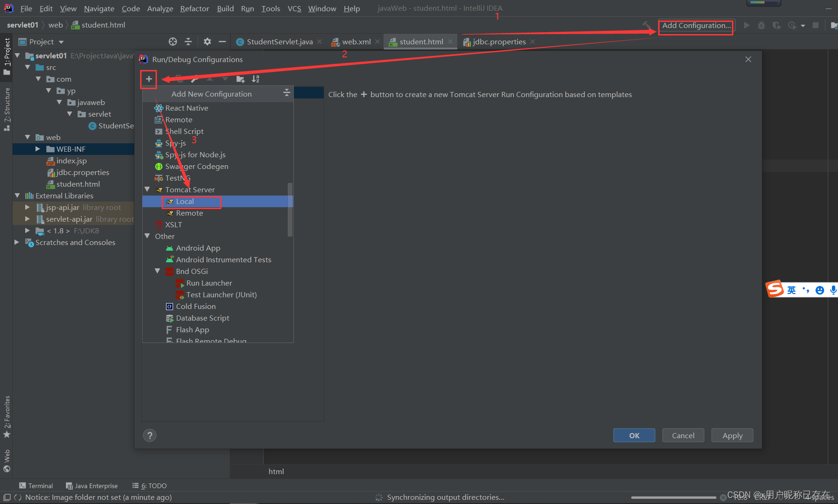Image resolution: width=838 pixels, height=504 pixels.
Task: Click the Cancel button
Action: pos(683,435)
